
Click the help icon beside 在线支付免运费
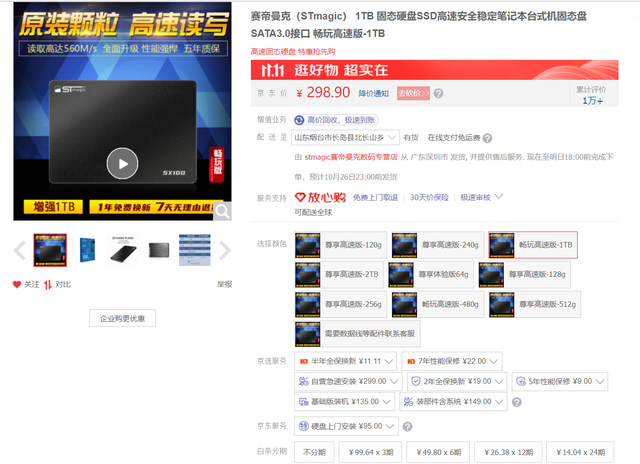pos(487,138)
